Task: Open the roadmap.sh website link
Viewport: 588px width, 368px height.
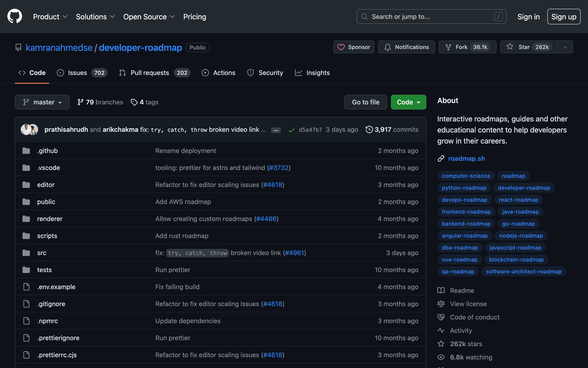Action: point(466,158)
